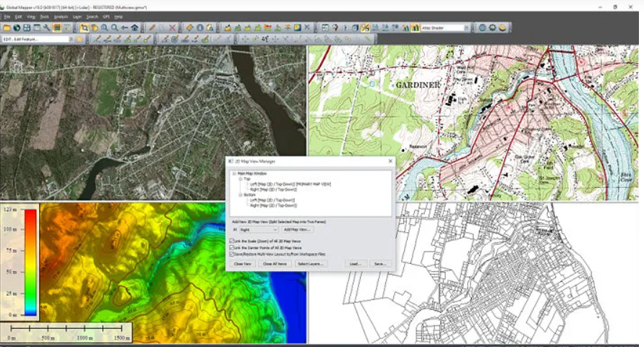Open the 'At: Right' position dropdown
The height and width of the screenshot is (347, 644).
[258, 230]
